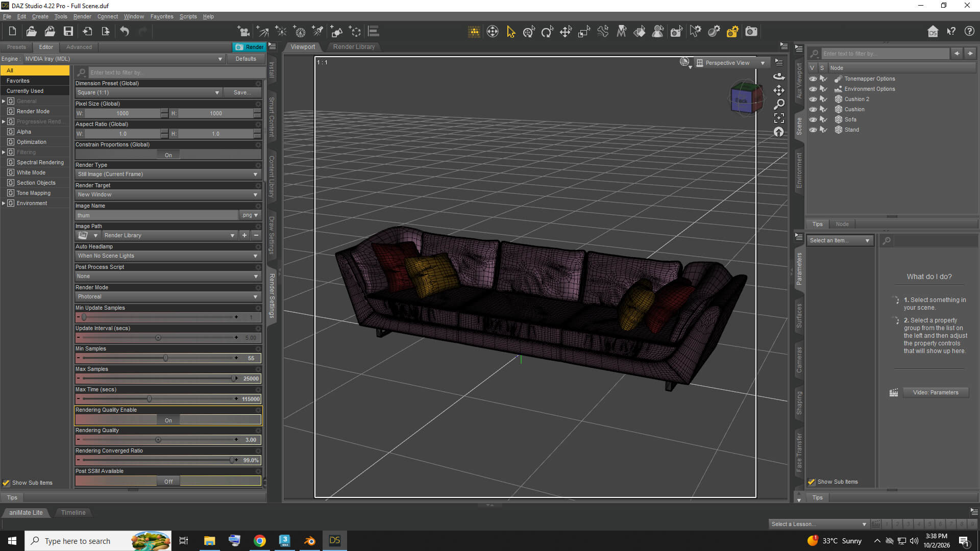Toggle Post SSIM Available Off switch
The width and height of the screenshot is (980, 551).
point(168,481)
